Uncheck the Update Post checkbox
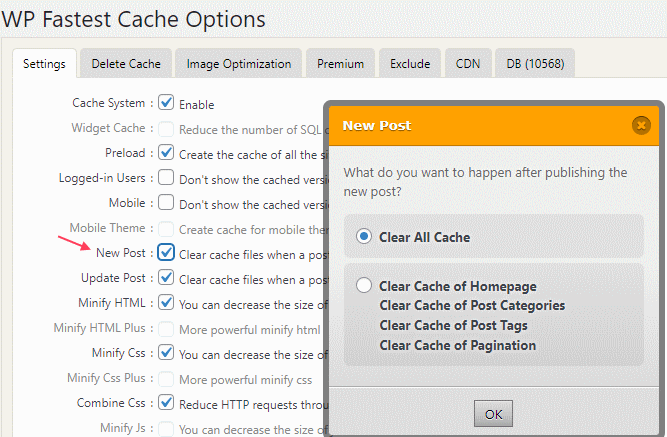 [x=166, y=277]
